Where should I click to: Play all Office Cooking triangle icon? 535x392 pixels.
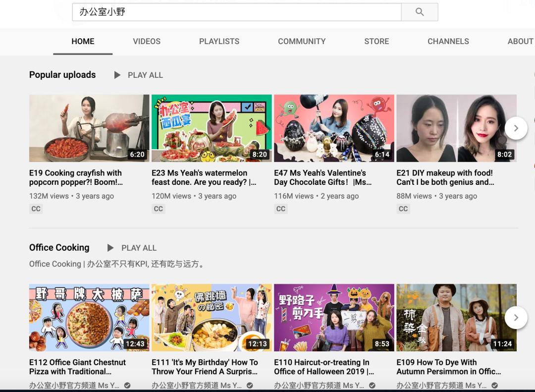pyautogui.click(x=110, y=248)
